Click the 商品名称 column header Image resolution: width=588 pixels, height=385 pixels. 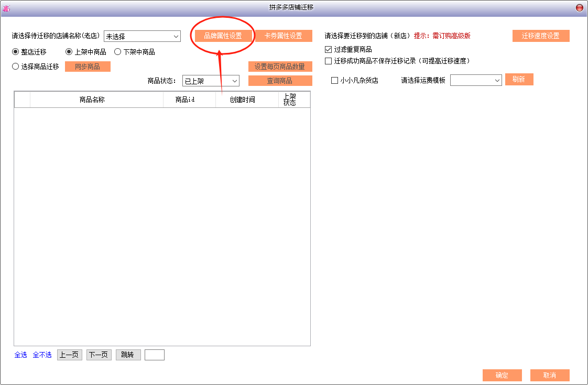(96, 100)
